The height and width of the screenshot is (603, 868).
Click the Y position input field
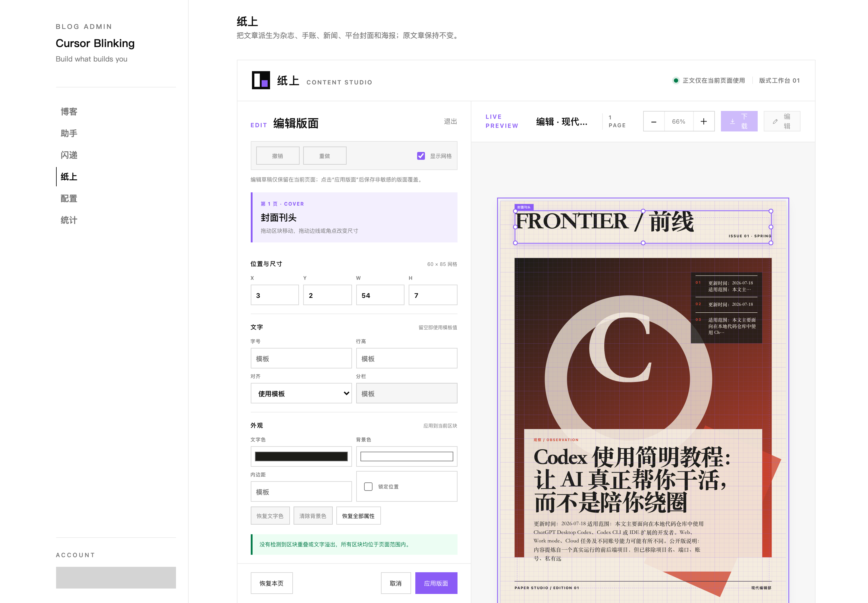click(327, 295)
